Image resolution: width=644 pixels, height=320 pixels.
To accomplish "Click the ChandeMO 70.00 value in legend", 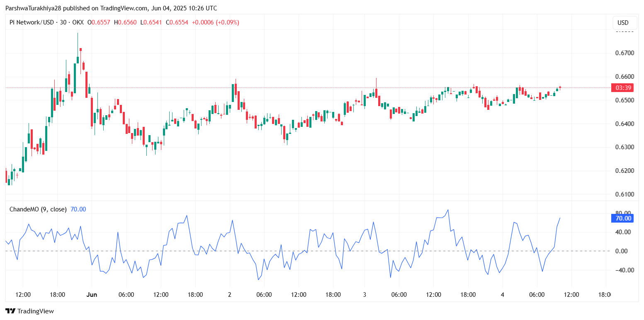I will (x=78, y=209).
